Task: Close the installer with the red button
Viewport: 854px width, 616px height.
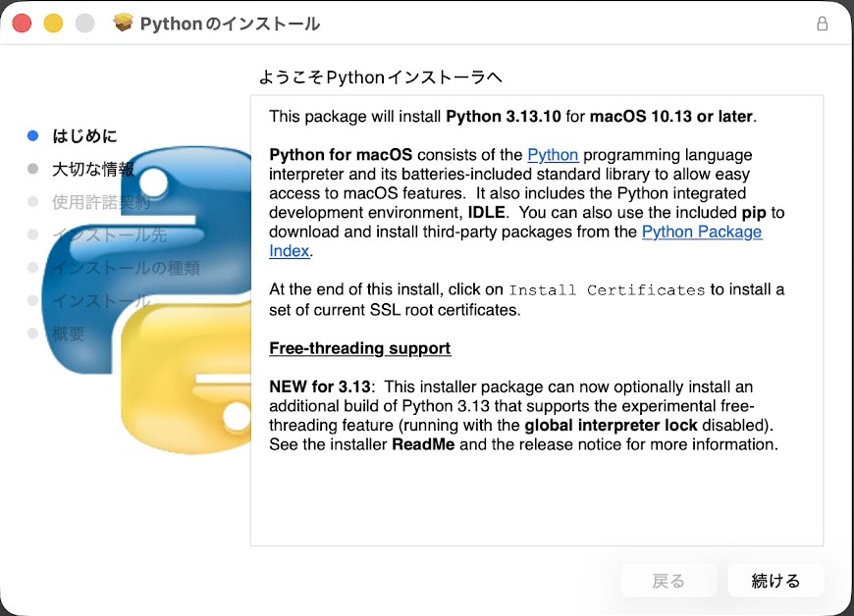Action: [22, 24]
